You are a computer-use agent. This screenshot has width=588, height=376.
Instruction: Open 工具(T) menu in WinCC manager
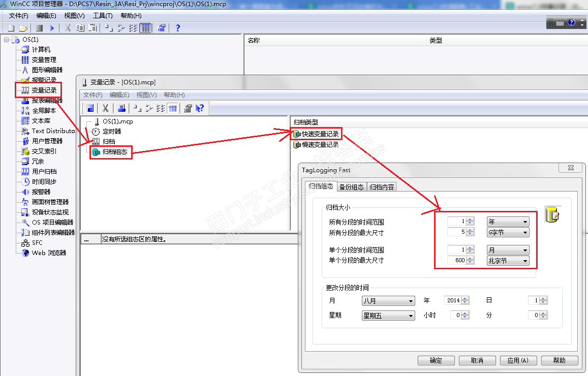[x=103, y=16]
